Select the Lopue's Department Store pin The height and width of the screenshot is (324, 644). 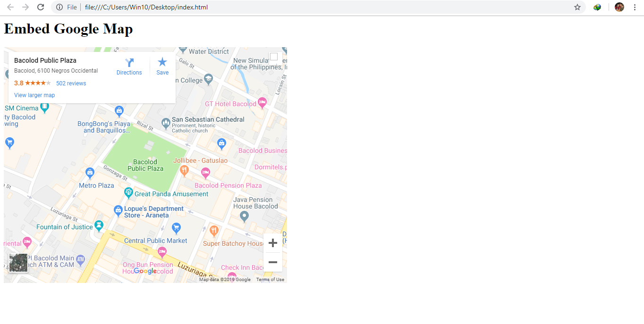(x=119, y=210)
